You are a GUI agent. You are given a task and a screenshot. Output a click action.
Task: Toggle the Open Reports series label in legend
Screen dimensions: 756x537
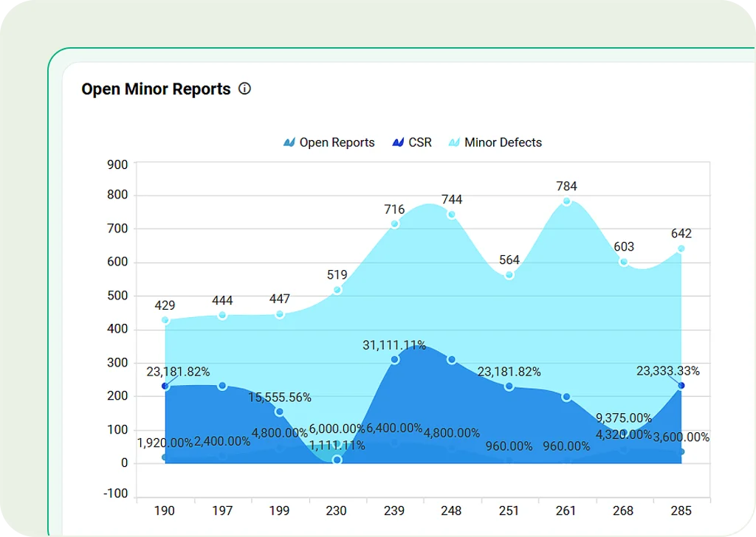click(337, 142)
